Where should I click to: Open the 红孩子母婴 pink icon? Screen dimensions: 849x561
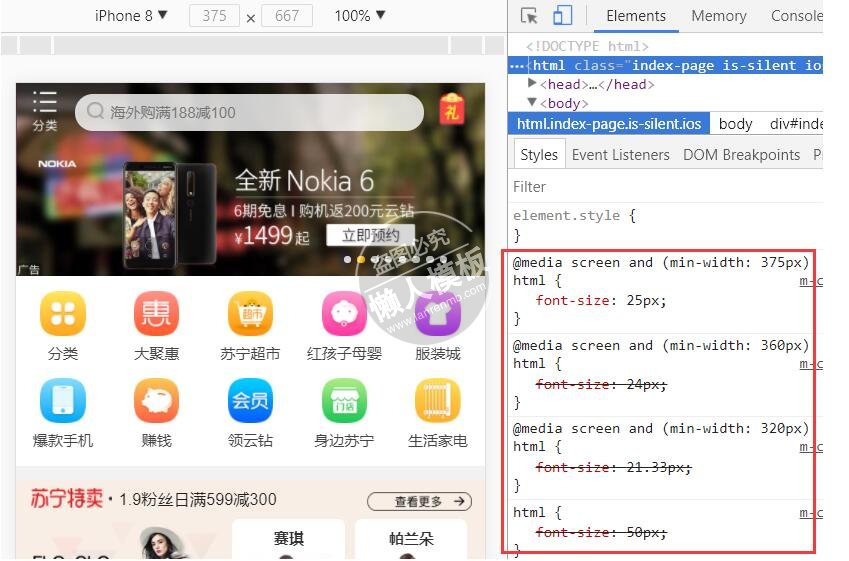pos(344,314)
